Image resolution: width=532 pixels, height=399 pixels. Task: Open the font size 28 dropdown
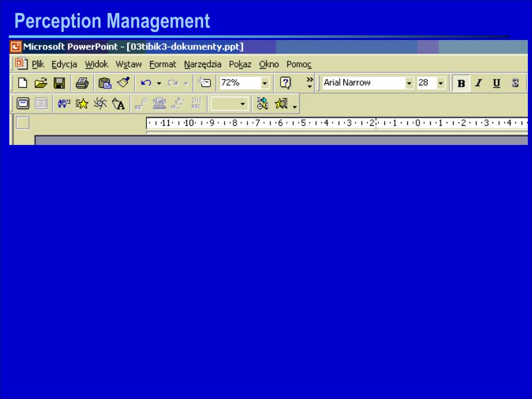coord(441,83)
